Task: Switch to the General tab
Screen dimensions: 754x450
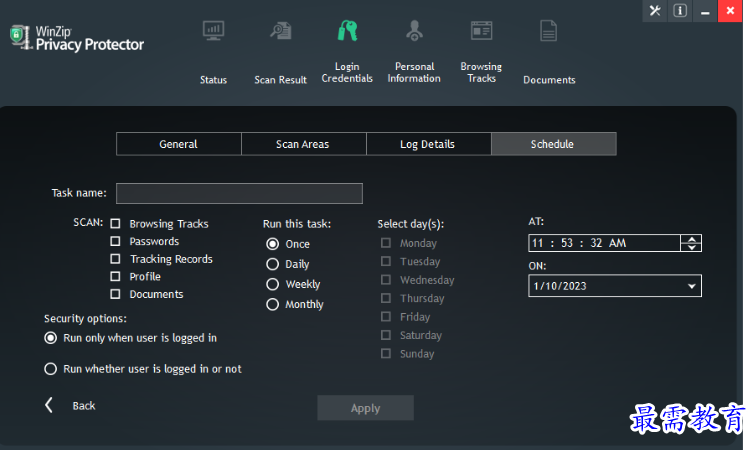Action: (179, 144)
